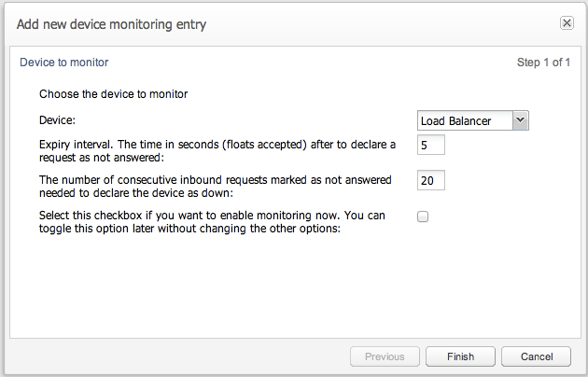Image resolution: width=588 pixels, height=377 pixels.
Task: Enable the monitoring now checkbox
Action: tap(423, 216)
